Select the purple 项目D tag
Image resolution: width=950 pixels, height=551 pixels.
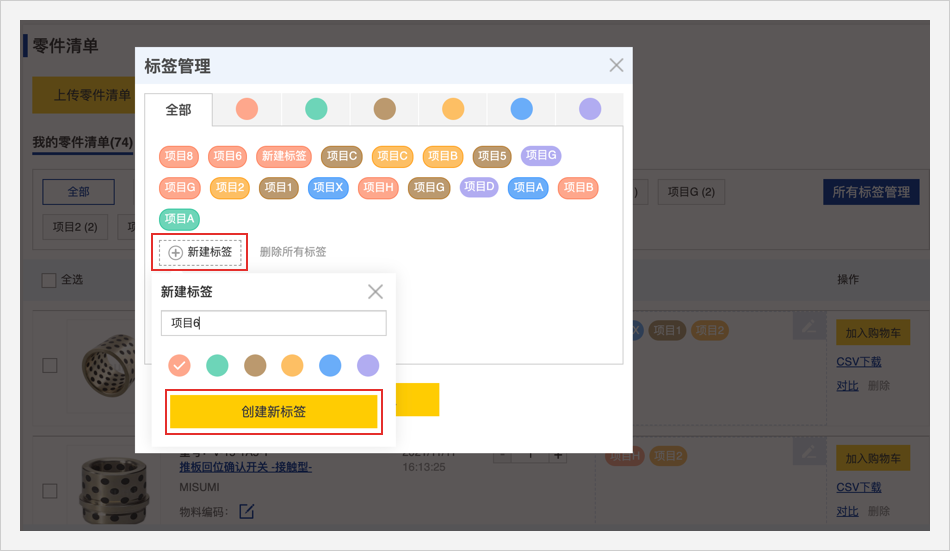pyautogui.click(x=479, y=187)
